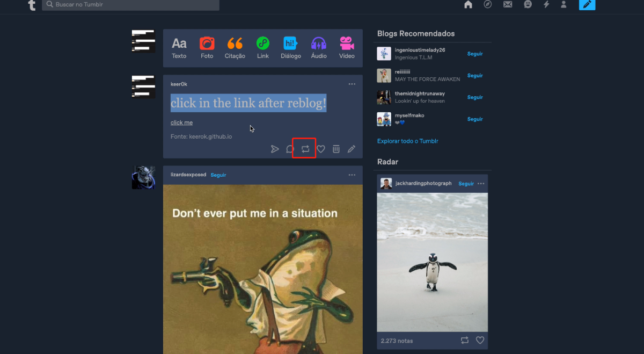Reblog the Radar penguin post
Viewport: 644px width, 354px height.
pyautogui.click(x=465, y=340)
